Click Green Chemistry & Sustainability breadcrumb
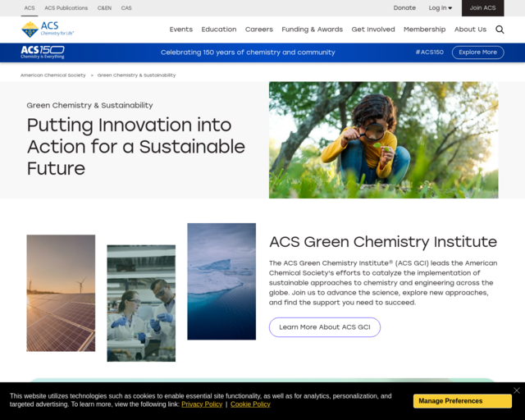 [x=136, y=75]
